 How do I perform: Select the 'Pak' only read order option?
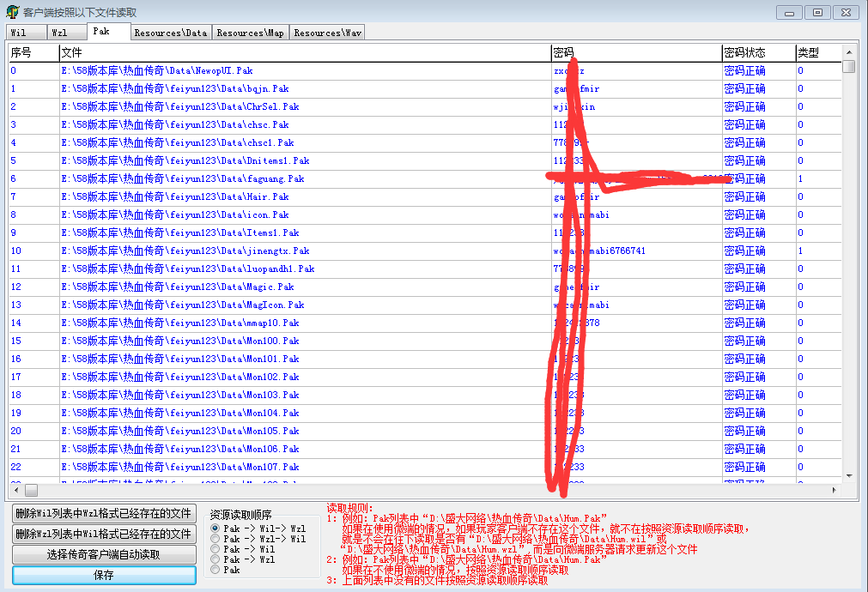click(215, 570)
